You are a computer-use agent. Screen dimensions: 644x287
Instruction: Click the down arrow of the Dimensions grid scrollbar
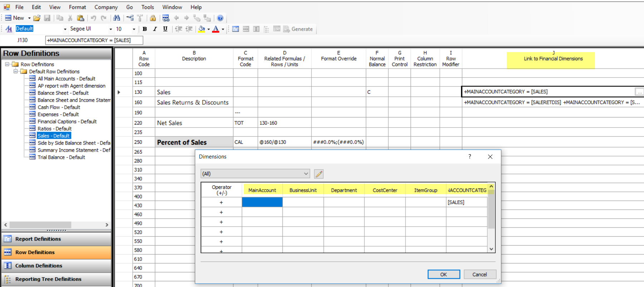tap(491, 249)
